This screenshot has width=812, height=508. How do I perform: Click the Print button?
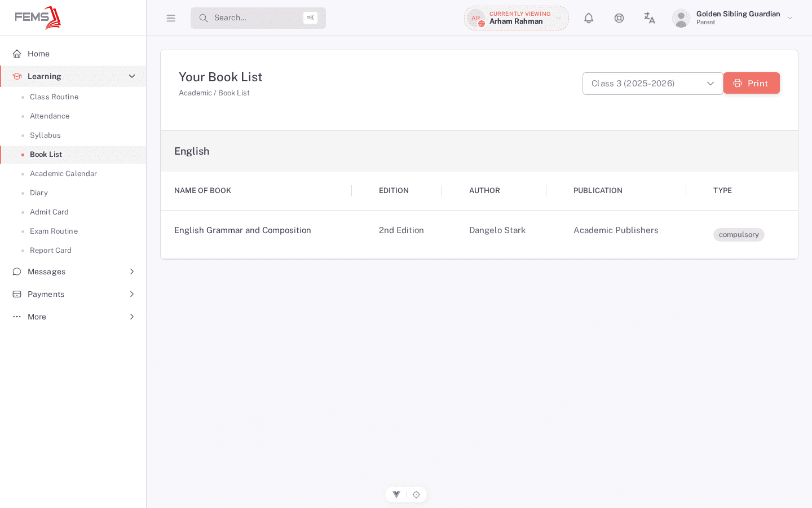coord(752,83)
